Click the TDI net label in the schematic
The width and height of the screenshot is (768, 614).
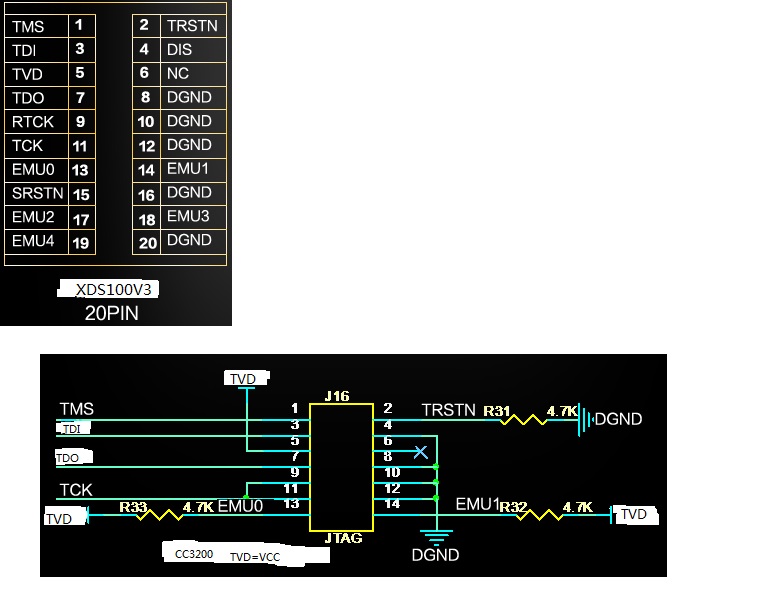click(x=72, y=429)
